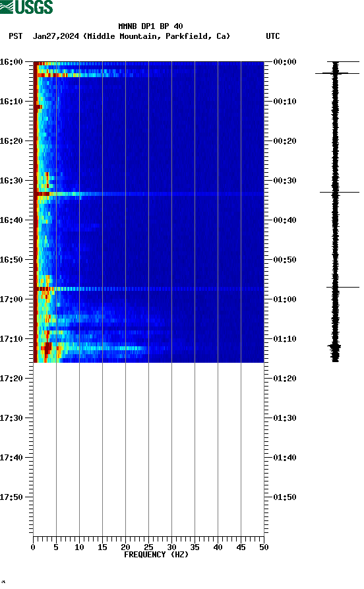Click the date text Jan27,2024
The image size is (364, 589).
pyautogui.click(x=55, y=36)
